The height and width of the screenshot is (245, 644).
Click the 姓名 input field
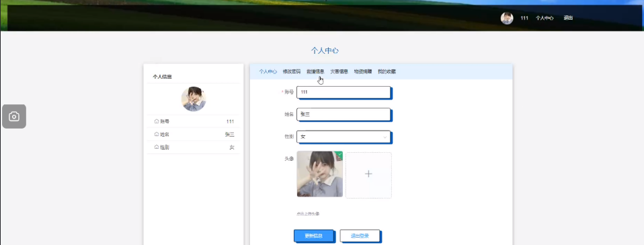[x=344, y=114]
